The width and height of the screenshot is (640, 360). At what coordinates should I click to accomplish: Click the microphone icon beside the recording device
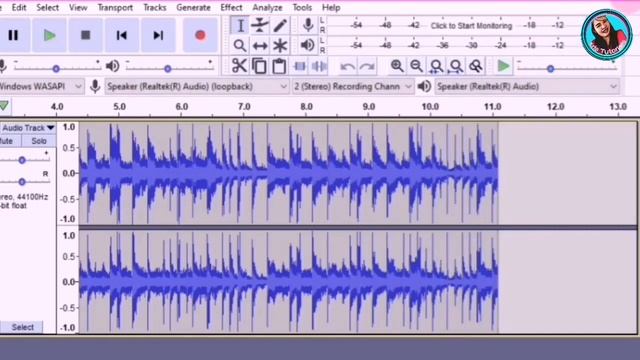[x=95, y=87]
